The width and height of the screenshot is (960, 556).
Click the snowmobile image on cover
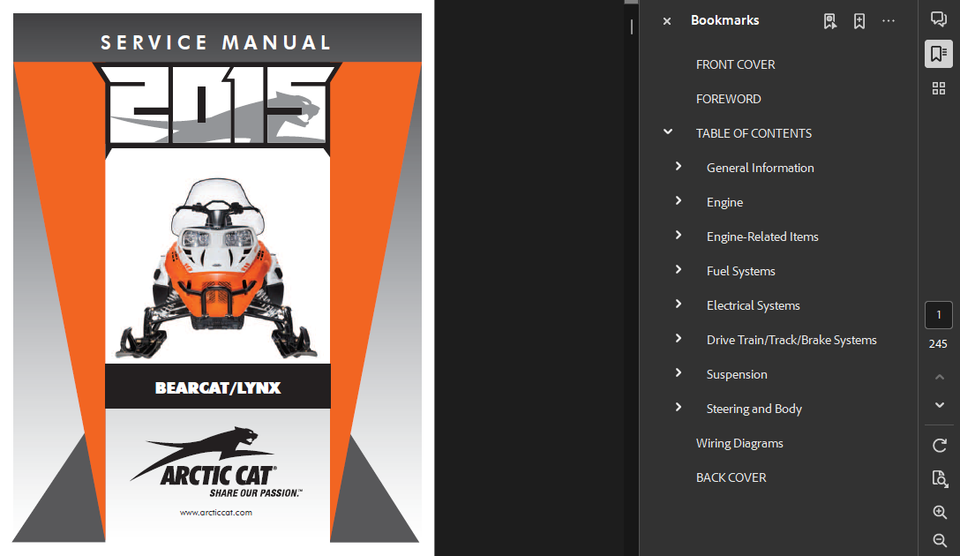click(217, 268)
